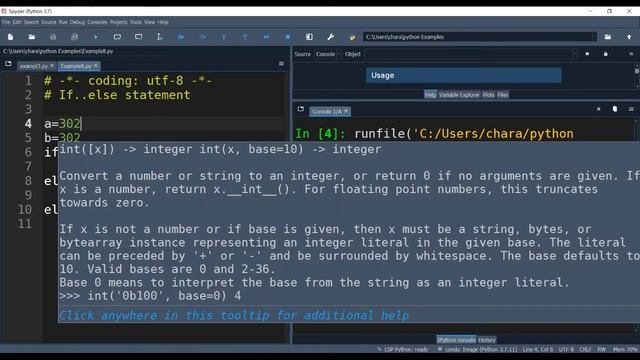Open Help pane options menu

click(631, 54)
